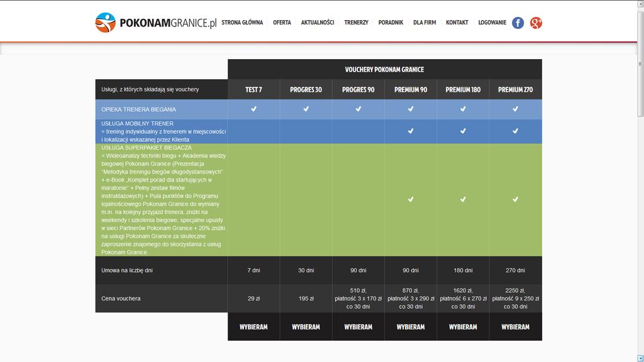Click the PROGRES 30 column header
Image resolution: width=644 pixels, height=362 pixels.
pyautogui.click(x=306, y=89)
